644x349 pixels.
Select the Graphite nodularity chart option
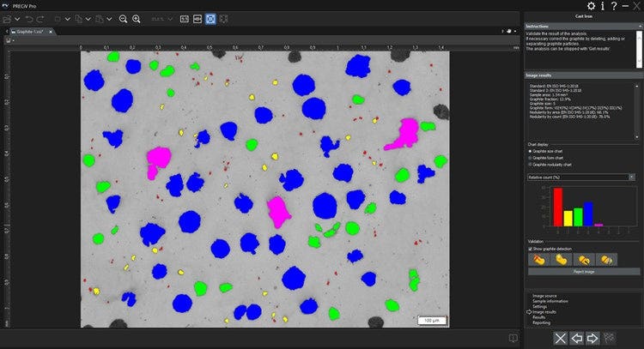[530, 165]
